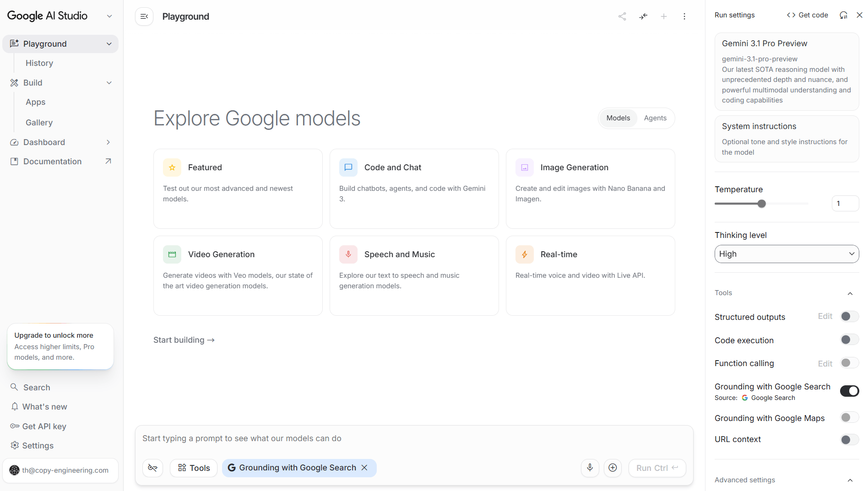Image resolution: width=868 pixels, height=491 pixels.
Task: Open the three-dot more options menu
Action: pos(684,16)
